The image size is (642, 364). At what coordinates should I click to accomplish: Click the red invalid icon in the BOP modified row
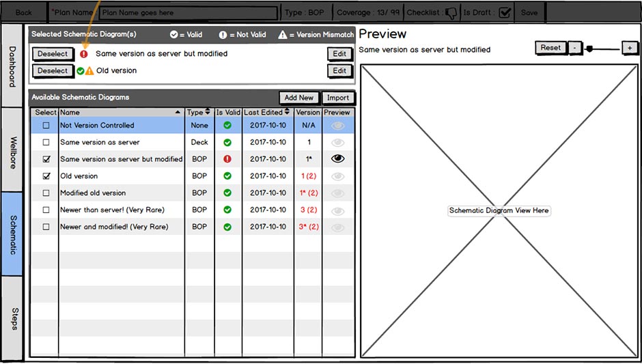[x=227, y=159]
